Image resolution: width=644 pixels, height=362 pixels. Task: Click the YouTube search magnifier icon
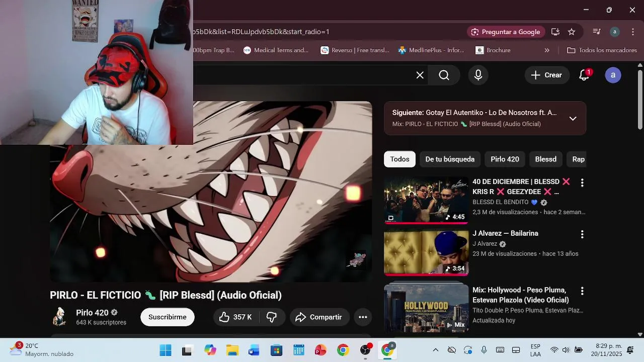click(x=444, y=75)
